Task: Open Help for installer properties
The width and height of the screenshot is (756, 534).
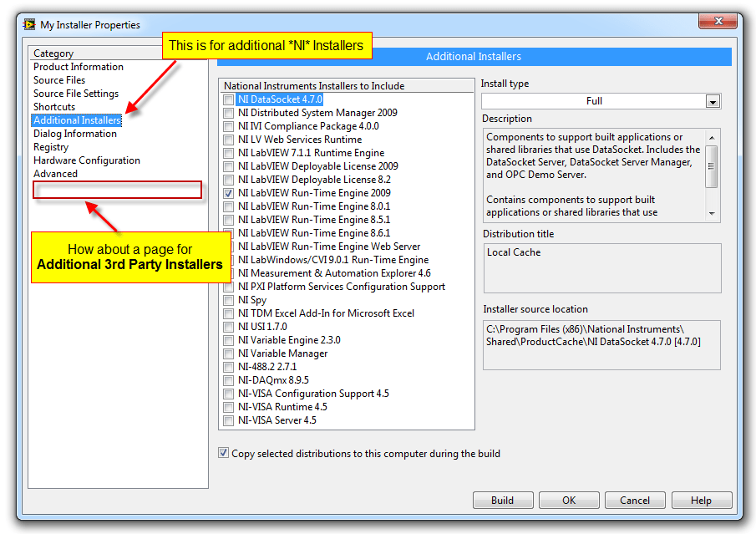Action: (702, 500)
